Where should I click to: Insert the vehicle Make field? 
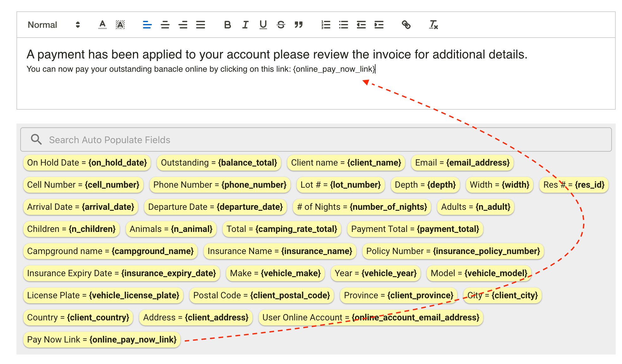click(275, 273)
